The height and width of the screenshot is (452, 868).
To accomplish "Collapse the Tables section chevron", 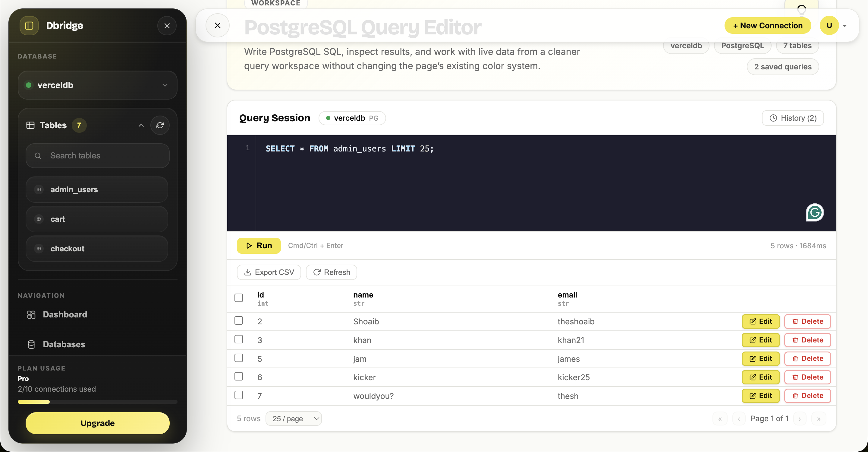I will (x=141, y=125).
